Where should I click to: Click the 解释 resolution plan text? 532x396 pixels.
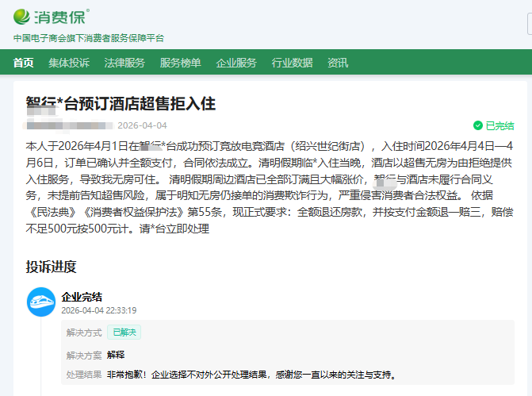coord(116,355)
